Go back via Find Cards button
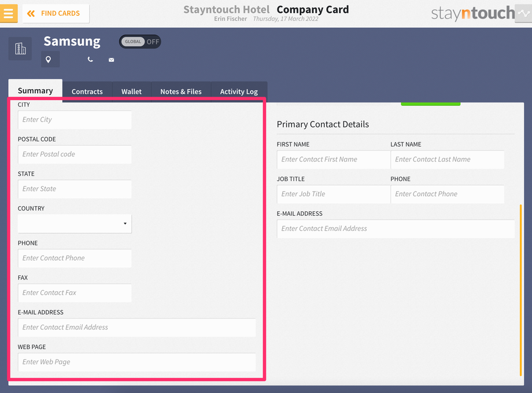 click(56, 13)
